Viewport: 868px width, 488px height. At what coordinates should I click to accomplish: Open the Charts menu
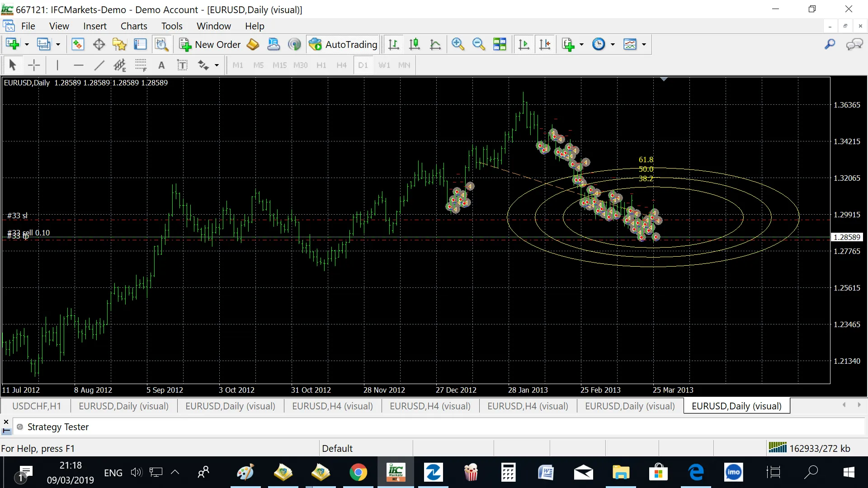(133, 26)
